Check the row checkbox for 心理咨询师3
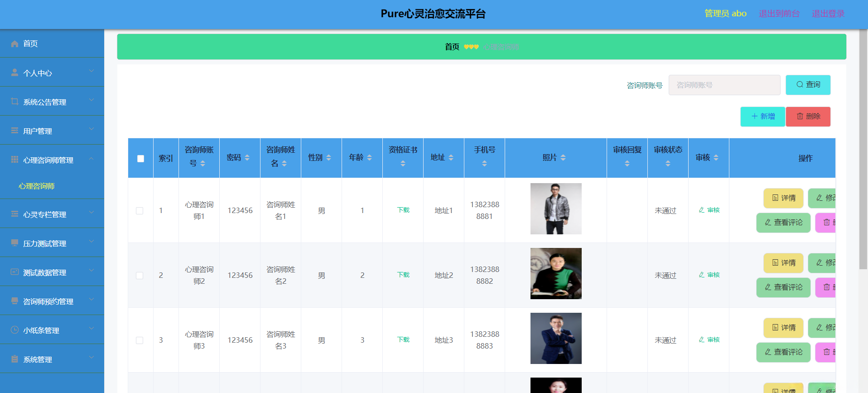The width and height of the screenshot is (868, 393). click(140, 340)
